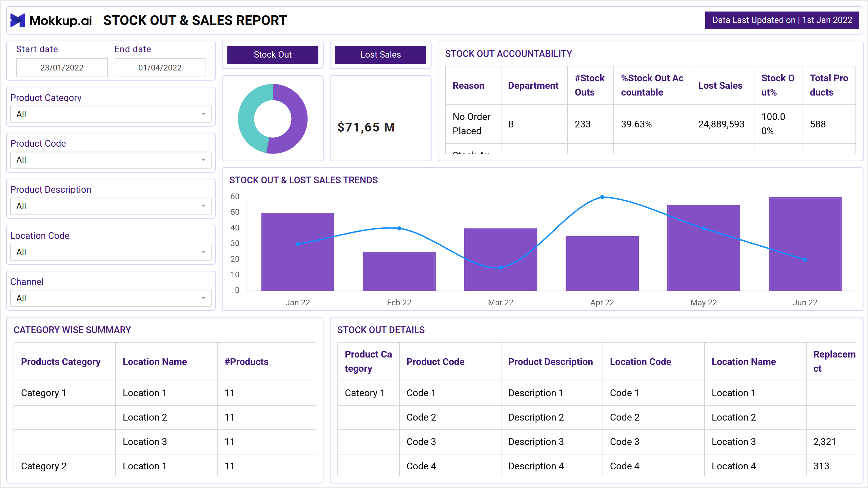Click the Stock Out & Lost Sales Trends title
This screenshot has width=868, height=488.
(x=303, y=180)
